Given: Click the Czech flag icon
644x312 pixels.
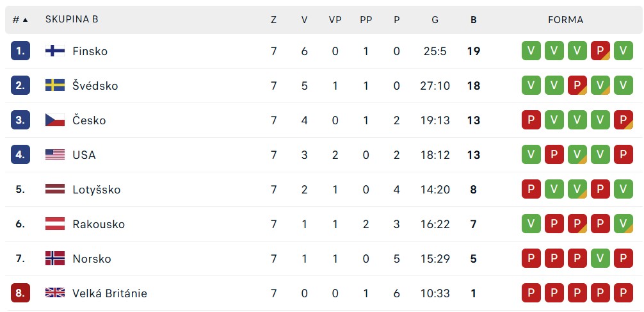Looking at the screenshot, I should pyautogui.click(x=54, y=120).
